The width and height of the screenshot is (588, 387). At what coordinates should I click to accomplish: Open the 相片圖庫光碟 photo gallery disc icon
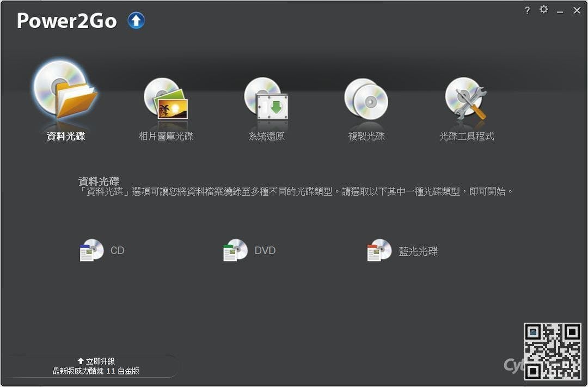point(166,98)
